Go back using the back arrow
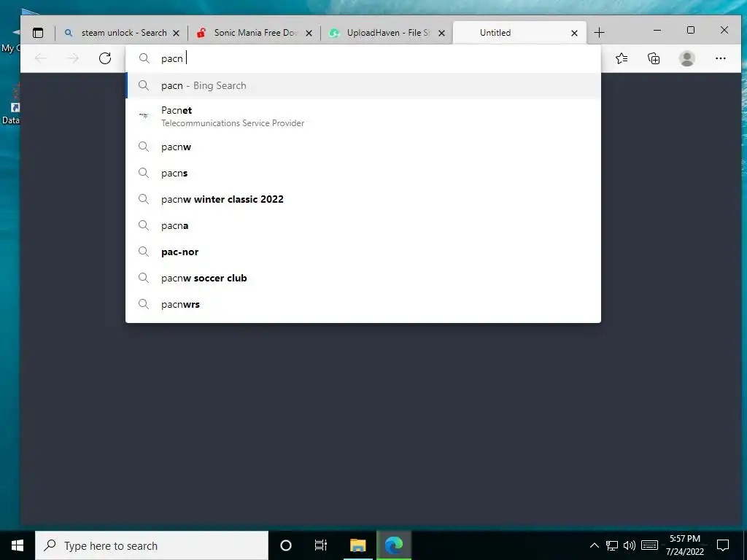Viewport: 747px width, 560px height. point(41,58)
